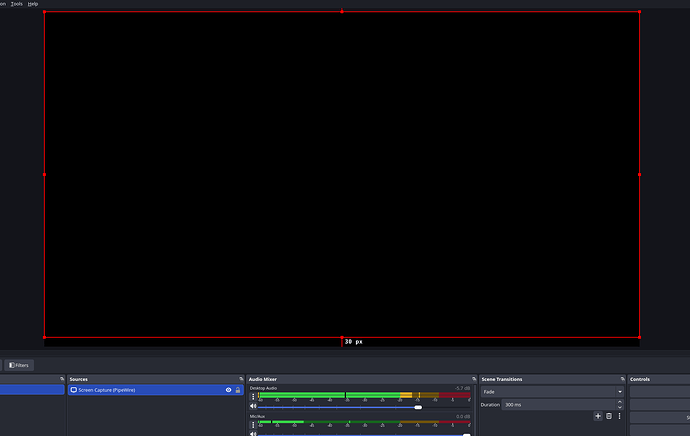
Task: Click the Duration 300 ms field
Action: [x=559, y=405]
